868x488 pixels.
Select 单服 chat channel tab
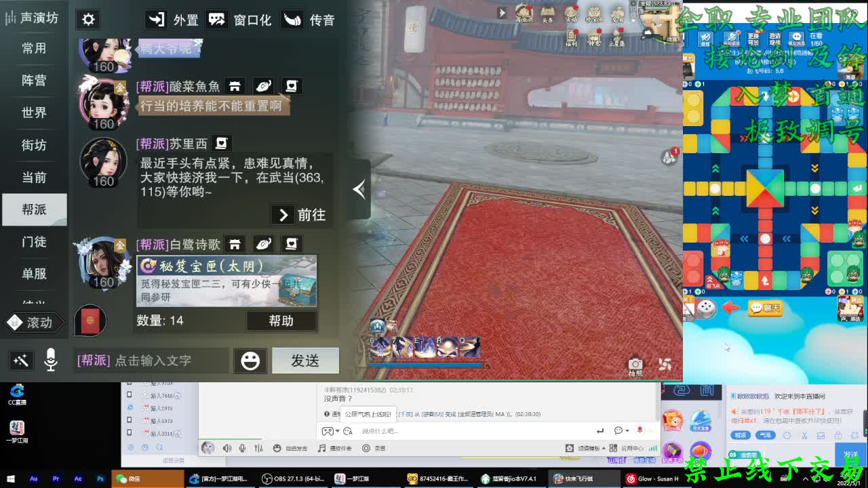click(x=34, y=274)
